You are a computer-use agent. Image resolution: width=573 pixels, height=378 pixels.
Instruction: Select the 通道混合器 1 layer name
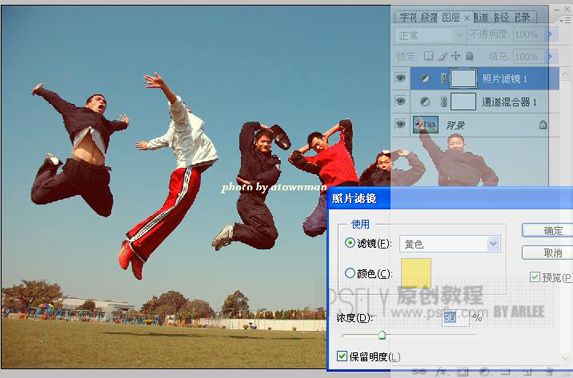509,102
